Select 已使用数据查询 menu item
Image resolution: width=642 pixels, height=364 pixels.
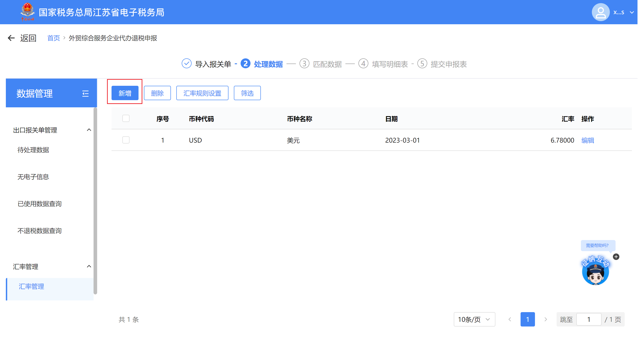click(40, 204)
